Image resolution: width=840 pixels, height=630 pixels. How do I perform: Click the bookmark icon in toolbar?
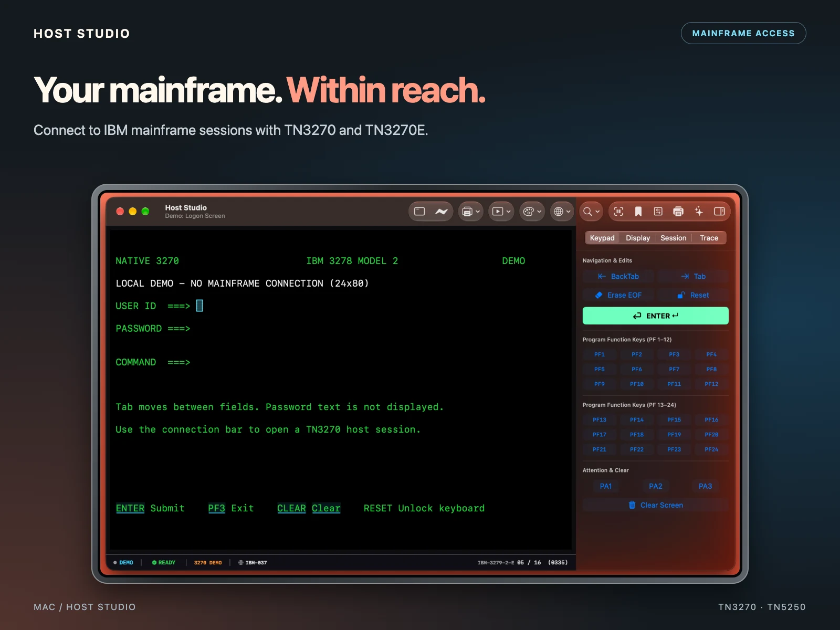click(x=638, y=212)
